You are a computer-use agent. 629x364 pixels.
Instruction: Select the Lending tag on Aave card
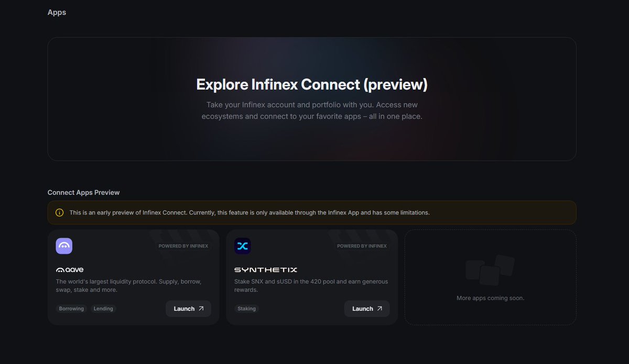click(x=103, y=308)
